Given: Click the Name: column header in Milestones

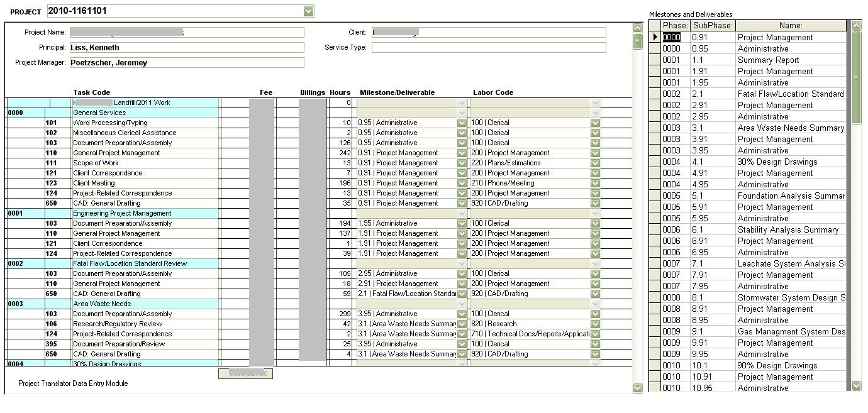Looking at the screenshot, I should point(791,26).
